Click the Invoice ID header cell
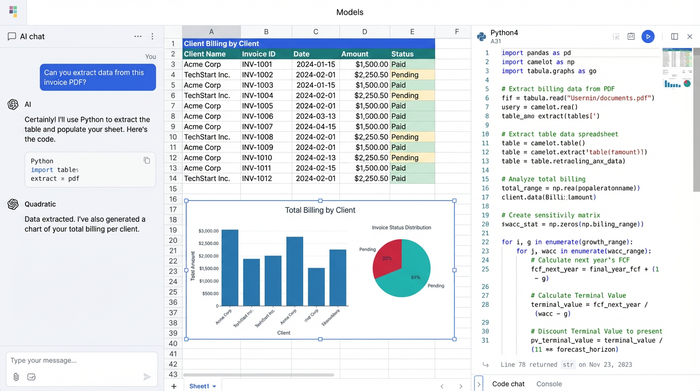 tap(266, 54)
